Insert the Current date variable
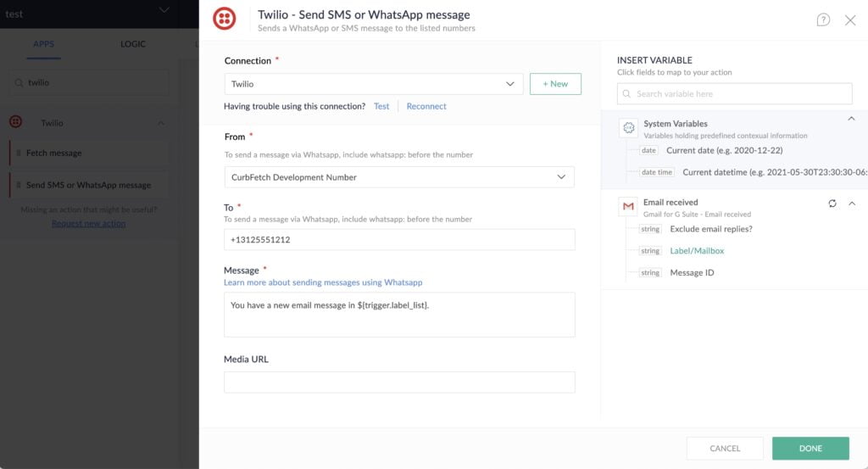 point(724,151)
